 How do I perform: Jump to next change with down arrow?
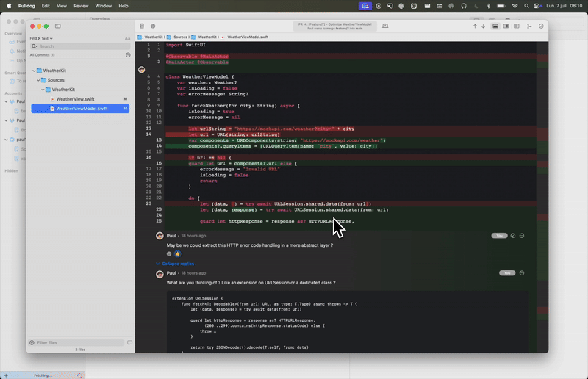(484, 26)
